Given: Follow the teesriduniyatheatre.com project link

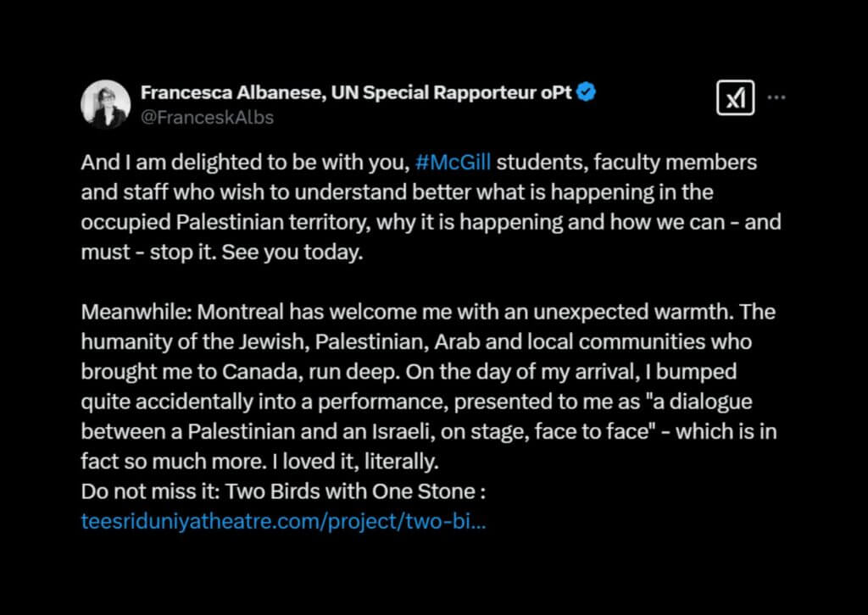Looking at the screenshot, I should tap(283, 521).
